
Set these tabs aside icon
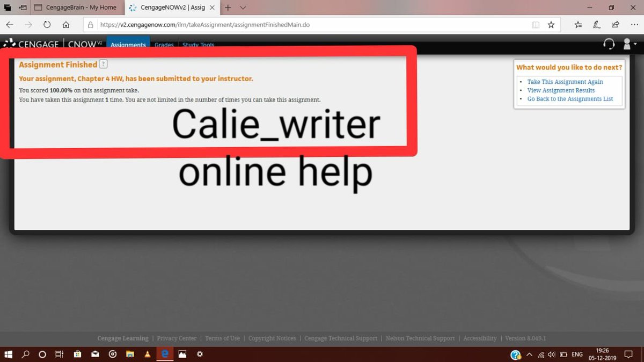coord(23,8)
